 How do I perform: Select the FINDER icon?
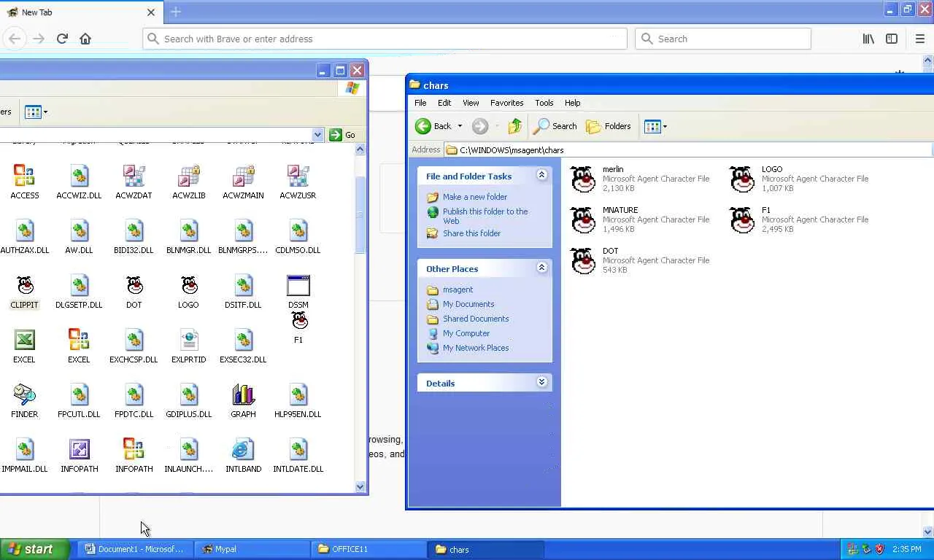24,394
